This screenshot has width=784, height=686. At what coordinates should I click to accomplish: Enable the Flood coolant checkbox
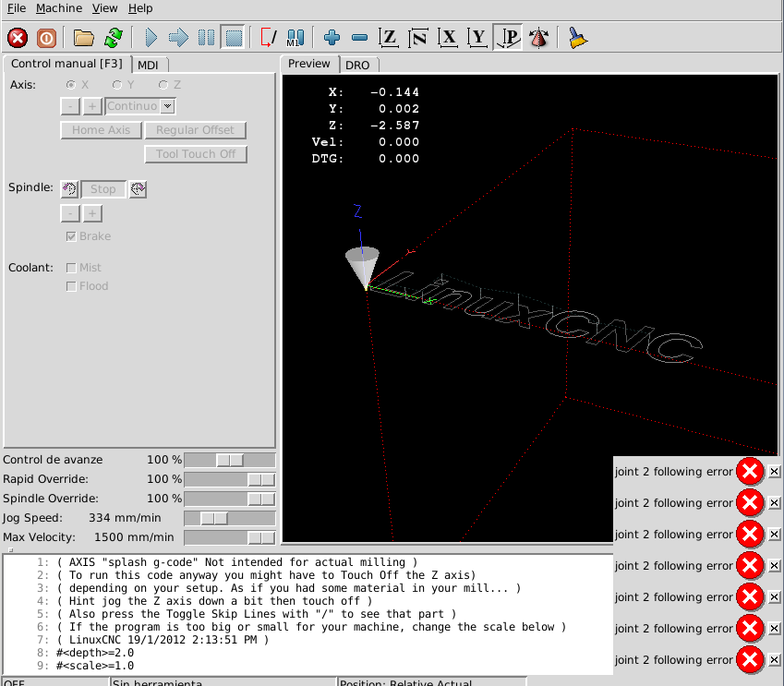(x=71, y=286)
